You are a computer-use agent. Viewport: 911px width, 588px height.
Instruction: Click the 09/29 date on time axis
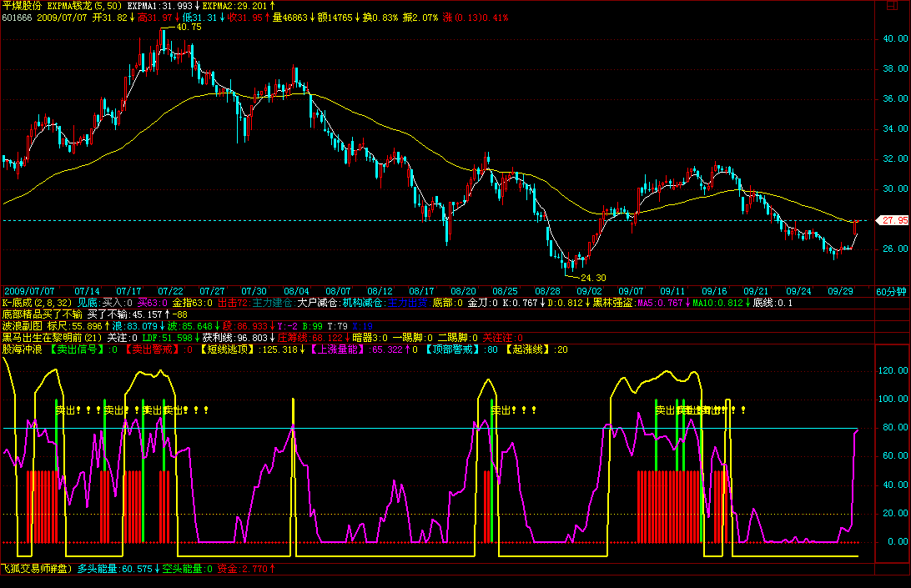click(x=840, y=291)
